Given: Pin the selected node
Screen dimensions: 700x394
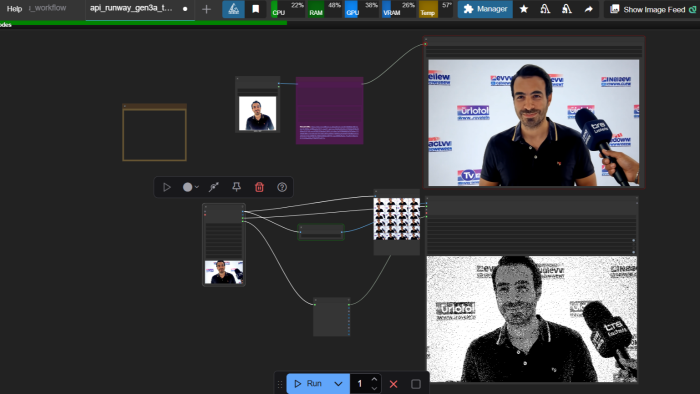Looking at the screenshot, I should coord(237,187).
